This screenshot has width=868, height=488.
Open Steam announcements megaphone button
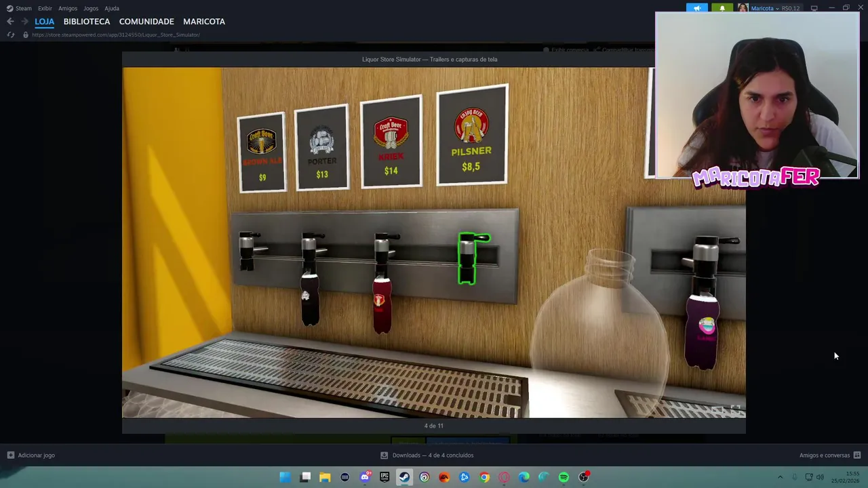pos(697,8)
